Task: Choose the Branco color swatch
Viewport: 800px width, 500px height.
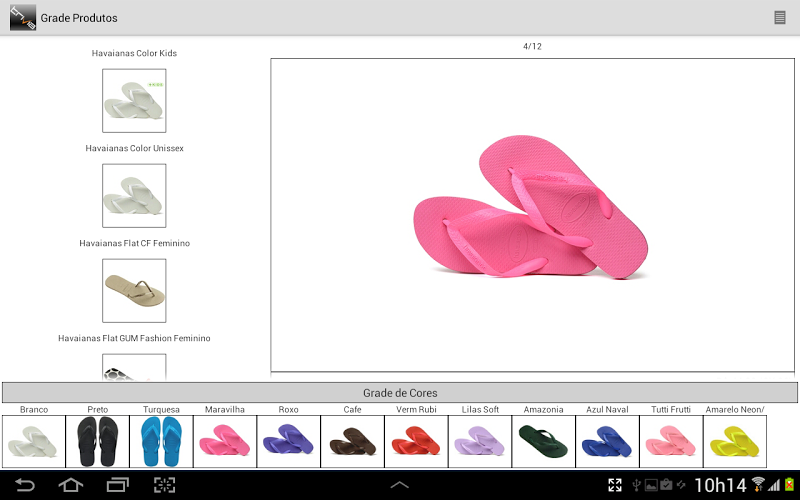Action: pyautogui.click(x=34, y=441)
